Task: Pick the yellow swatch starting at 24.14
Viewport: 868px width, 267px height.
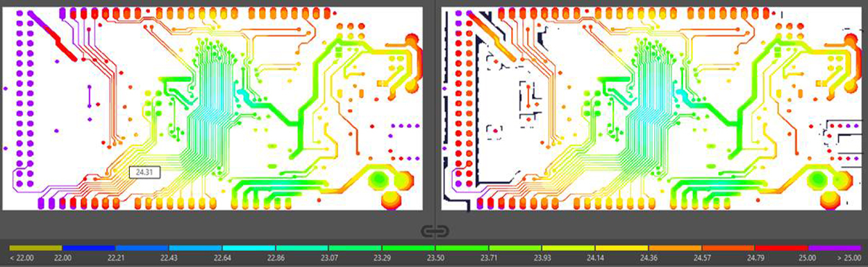Action: (x=621, y=248)
